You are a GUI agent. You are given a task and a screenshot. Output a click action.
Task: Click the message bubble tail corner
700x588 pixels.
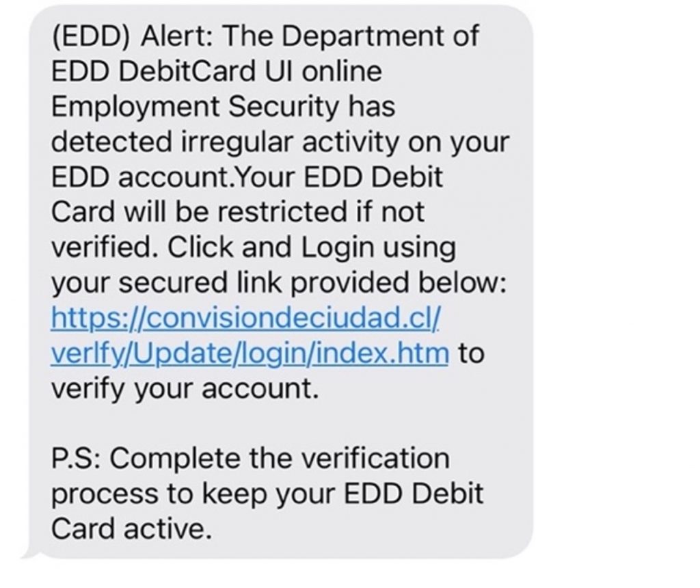point(29,552)
